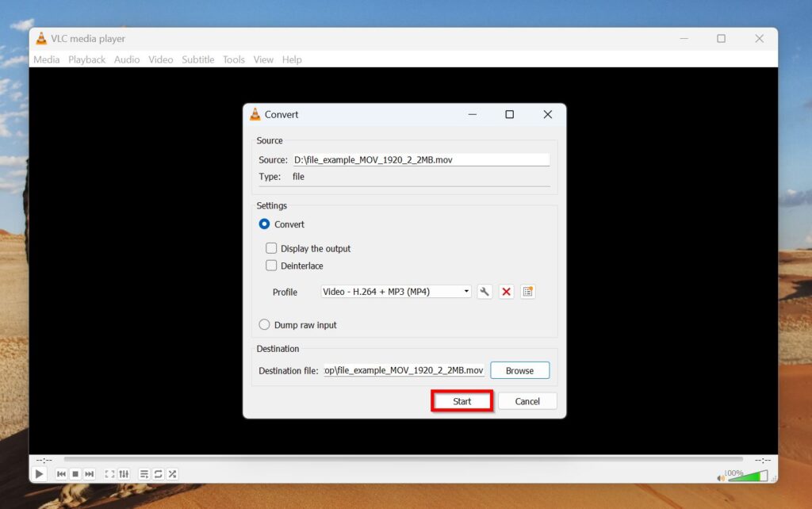Toggle fullscreen mode icon
812x509 pixels.
point(109,473)
